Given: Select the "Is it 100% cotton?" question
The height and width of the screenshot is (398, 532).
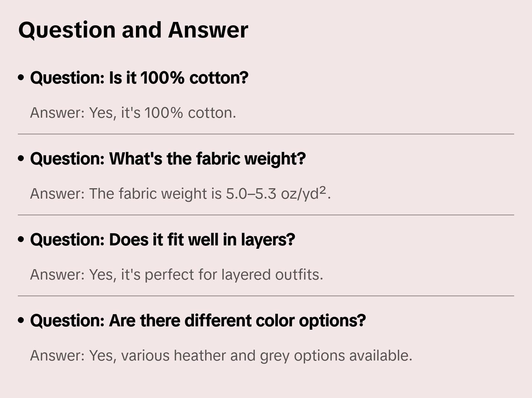Looking at the screenshot, I should [x=139, y=78].
